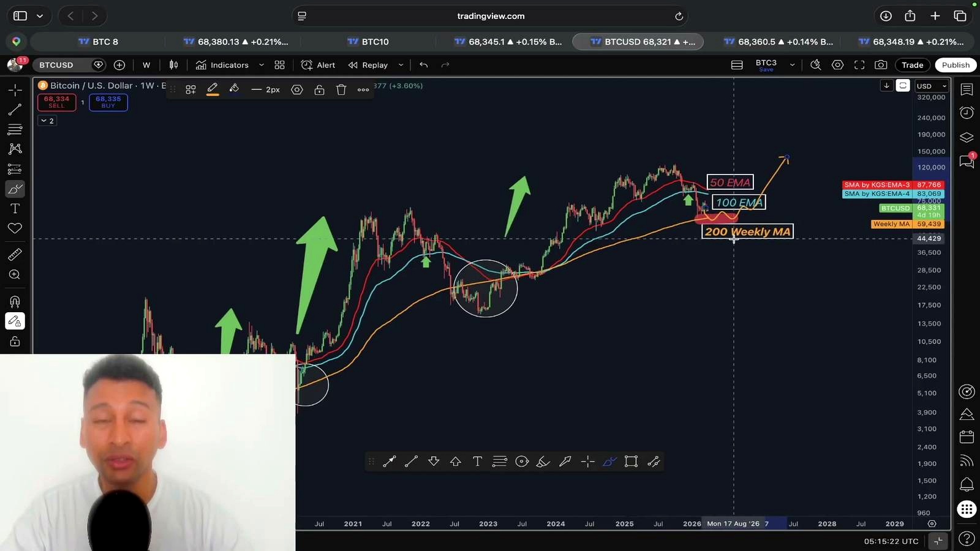Select the text annotation tool in left sidebar
The image size is (980, 551).
(x=15, y=209)
